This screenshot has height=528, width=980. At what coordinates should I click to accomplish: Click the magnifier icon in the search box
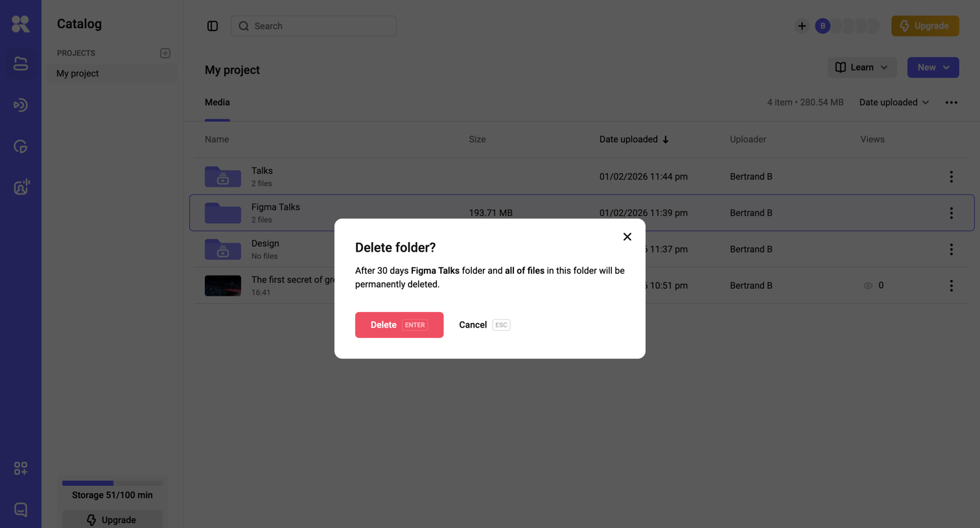pyautogui.click(x=244, y=26)
